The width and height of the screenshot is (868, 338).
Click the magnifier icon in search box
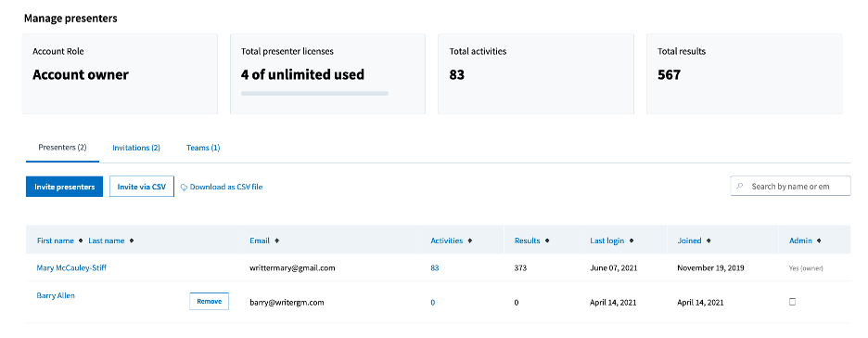pos(740,187)
